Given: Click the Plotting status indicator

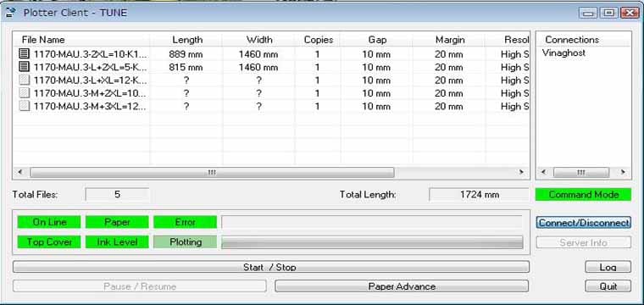Looking at the screenshot, I should [186, 241].
